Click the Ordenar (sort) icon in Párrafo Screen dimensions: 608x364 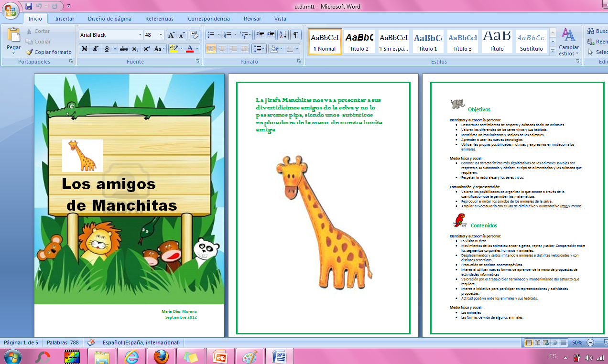[x=282, y=35]
